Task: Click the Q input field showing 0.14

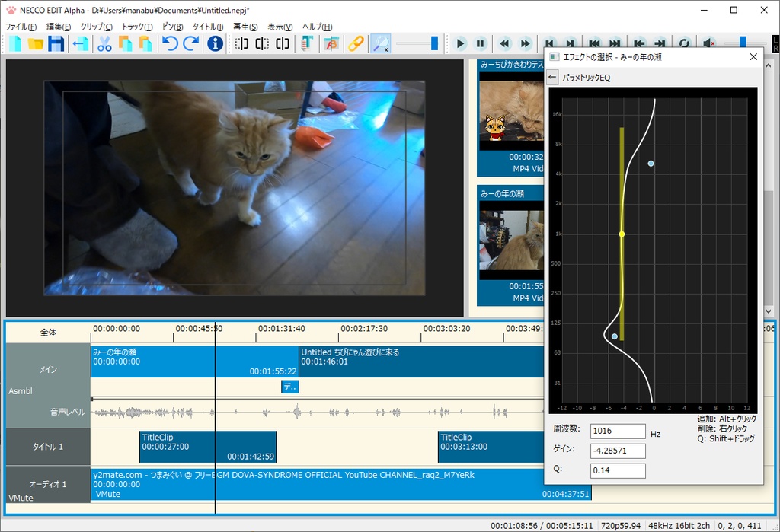Action: point(618,470)
